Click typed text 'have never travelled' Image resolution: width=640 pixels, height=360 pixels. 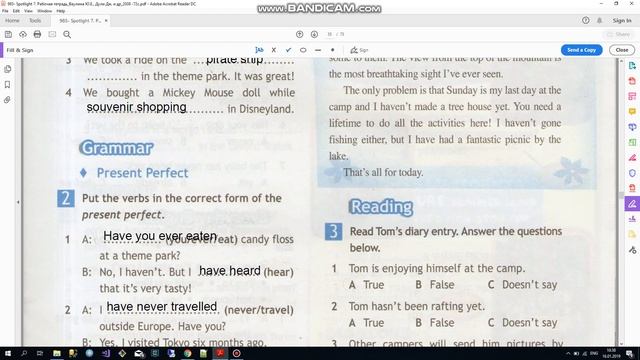tap(162, 307)
